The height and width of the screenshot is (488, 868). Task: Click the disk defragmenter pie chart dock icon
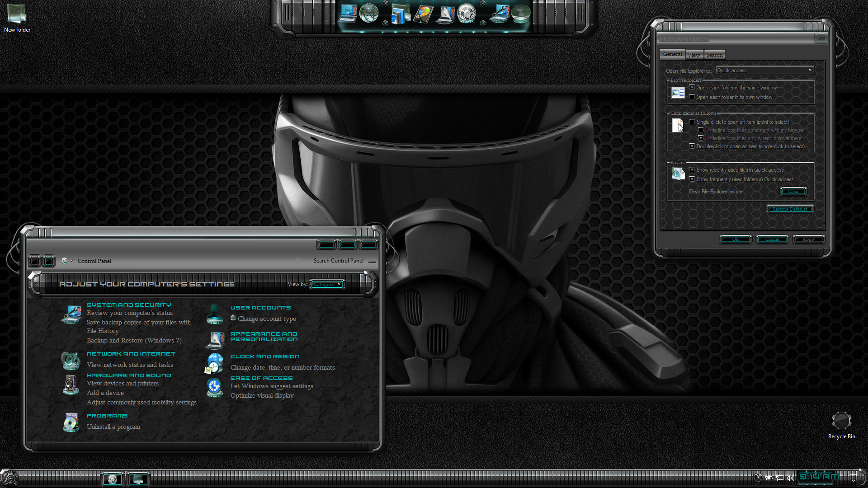pos(423,14)
